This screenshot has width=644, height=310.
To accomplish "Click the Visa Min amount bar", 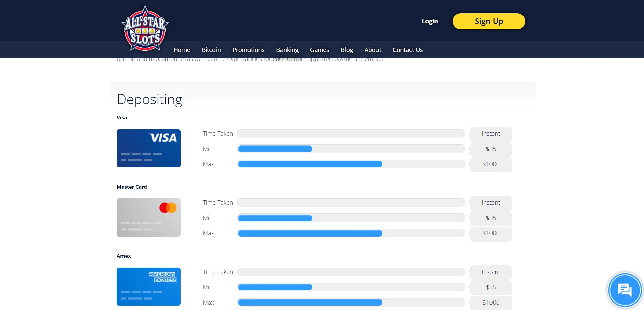I will (x=351, y=149).
